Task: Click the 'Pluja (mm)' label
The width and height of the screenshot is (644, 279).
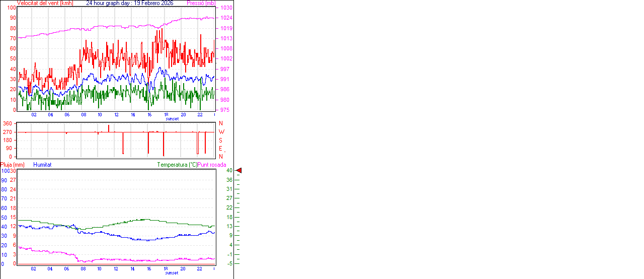Action: [13, 165]
